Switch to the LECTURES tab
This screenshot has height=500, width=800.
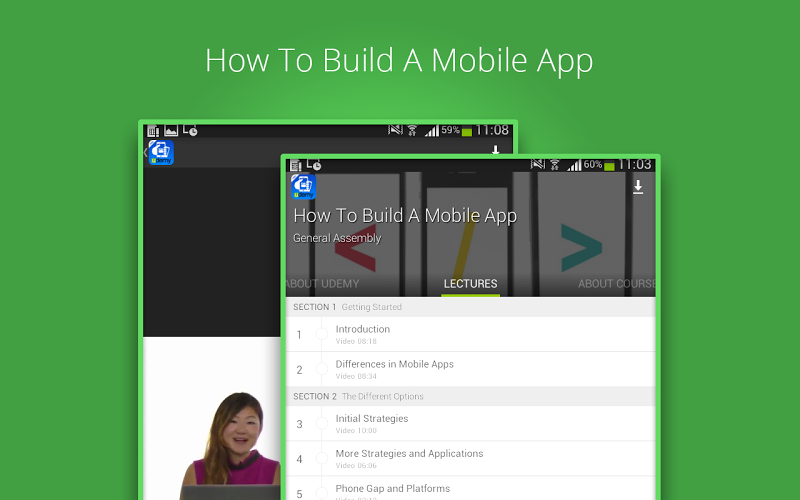470,284
